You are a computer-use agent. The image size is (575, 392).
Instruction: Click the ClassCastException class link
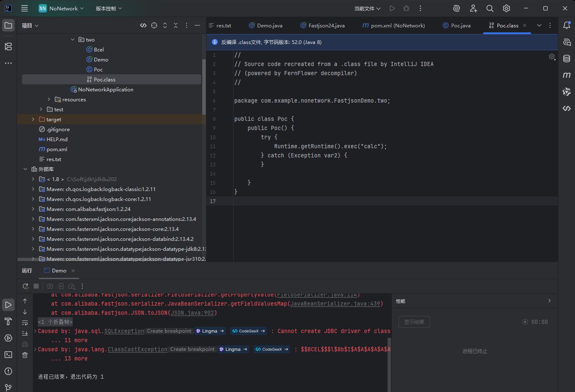(138, 349)
